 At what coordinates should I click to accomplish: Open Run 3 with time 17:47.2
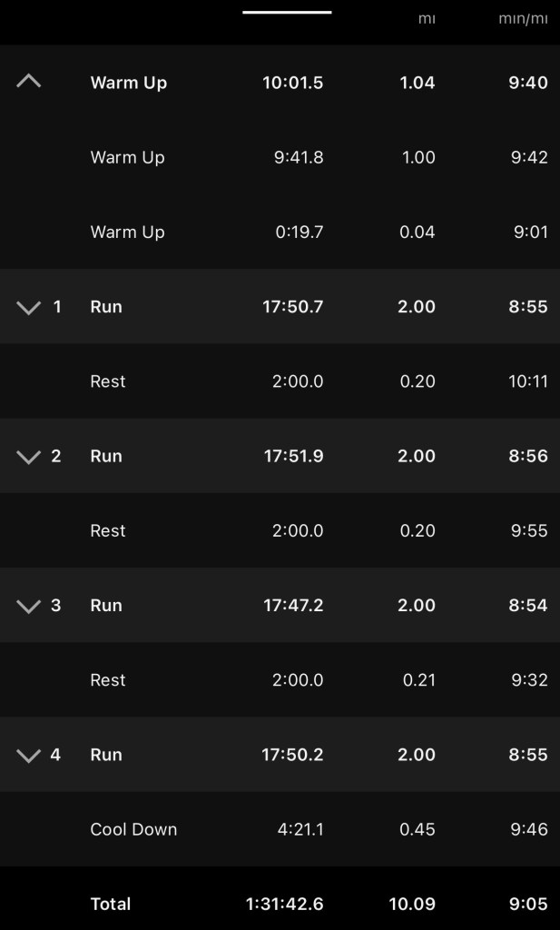click(x=293, y=605)
